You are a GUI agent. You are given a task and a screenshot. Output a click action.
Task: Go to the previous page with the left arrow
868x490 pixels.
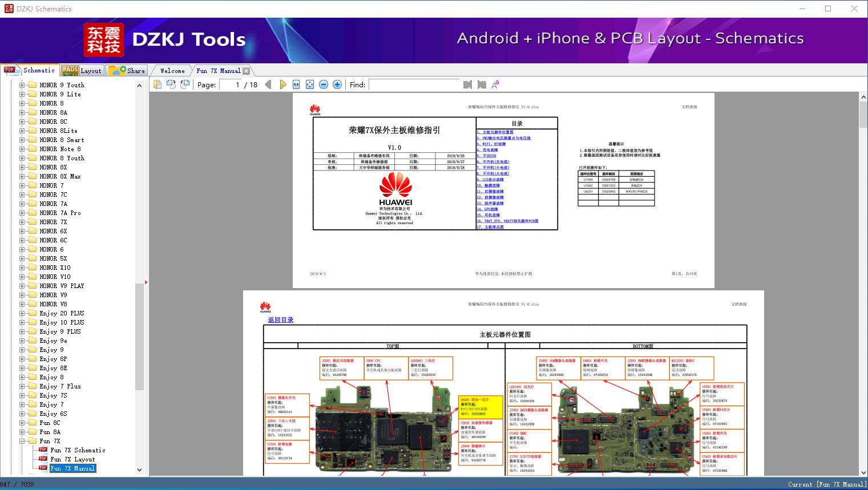(x=268, y=84)
